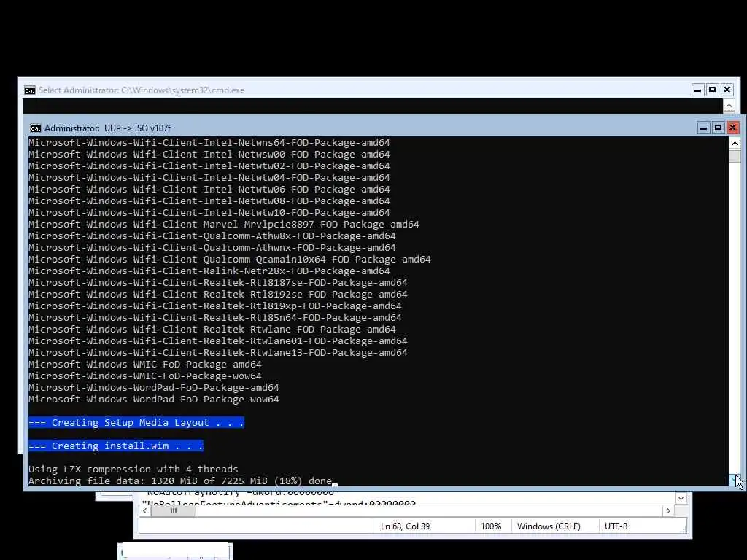Click the cmd icon in the system32 cmd.exe window
This screenshot has height=560, width=747.
[x=29, y=90]
